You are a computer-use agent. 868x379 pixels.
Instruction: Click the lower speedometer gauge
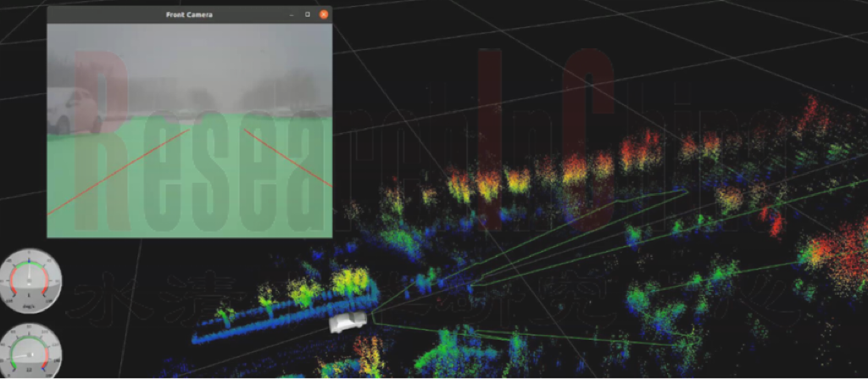[x=31, y=351]
